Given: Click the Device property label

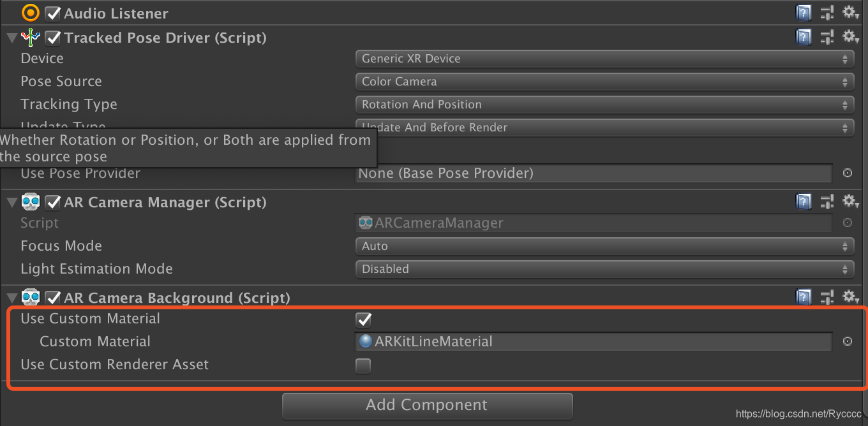Looking at the screenshot, I should tap(42, 59).
